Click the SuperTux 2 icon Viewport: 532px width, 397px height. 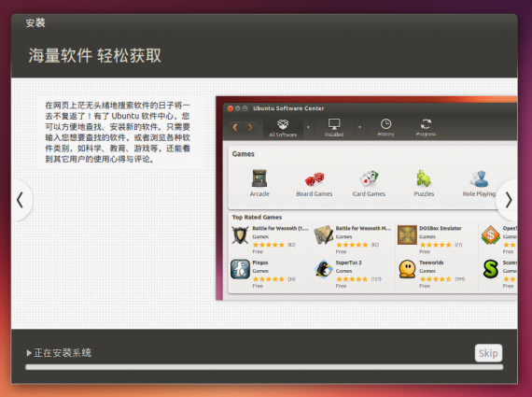[323, 269]
